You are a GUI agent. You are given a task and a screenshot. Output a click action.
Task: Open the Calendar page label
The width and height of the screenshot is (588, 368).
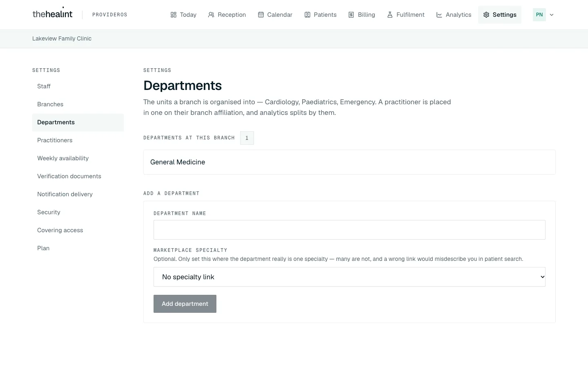280,15
